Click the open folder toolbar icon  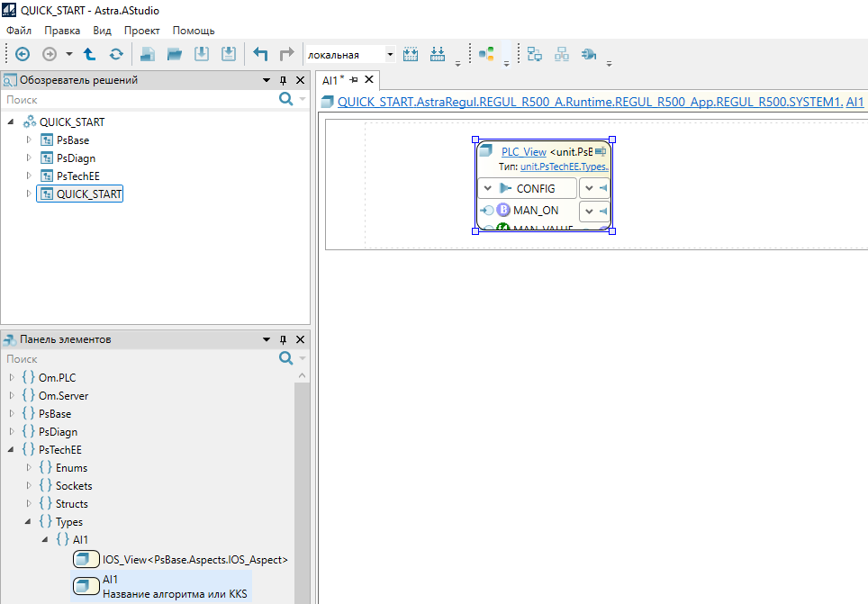coord(175,54)
